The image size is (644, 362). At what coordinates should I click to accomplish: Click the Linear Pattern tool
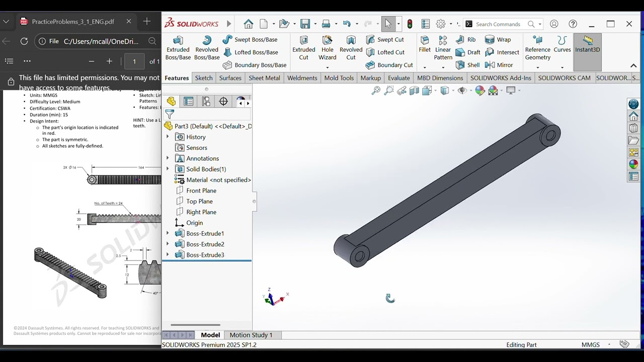coord(443,48)
